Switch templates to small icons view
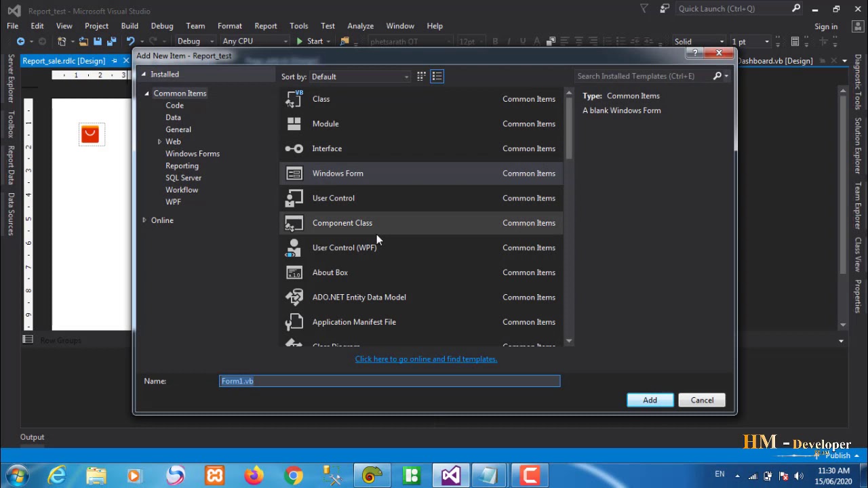 [x=421, y=77]
